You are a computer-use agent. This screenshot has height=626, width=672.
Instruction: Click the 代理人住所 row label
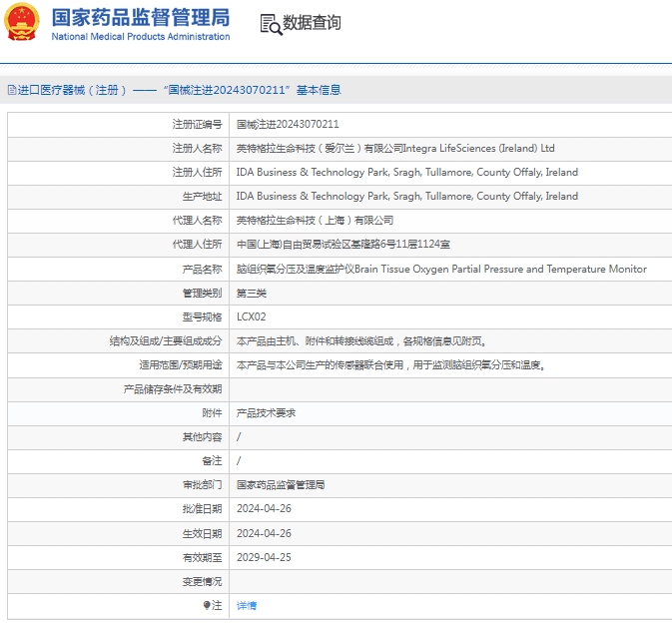point(197,245)
